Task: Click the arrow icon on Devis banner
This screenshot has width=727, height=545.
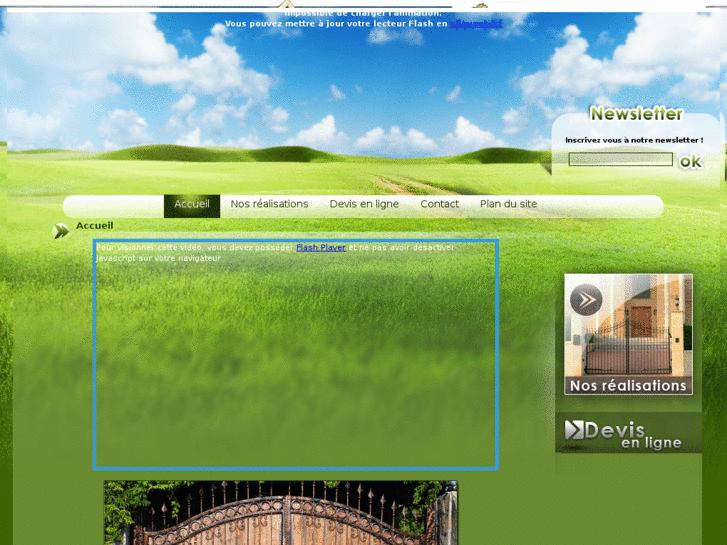Action: (x=574, y=430)
